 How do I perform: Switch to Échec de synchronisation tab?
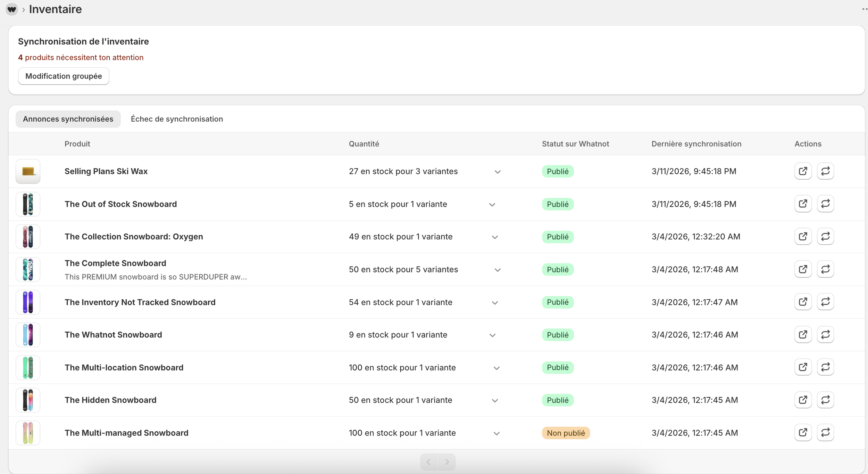click(176, 119)
